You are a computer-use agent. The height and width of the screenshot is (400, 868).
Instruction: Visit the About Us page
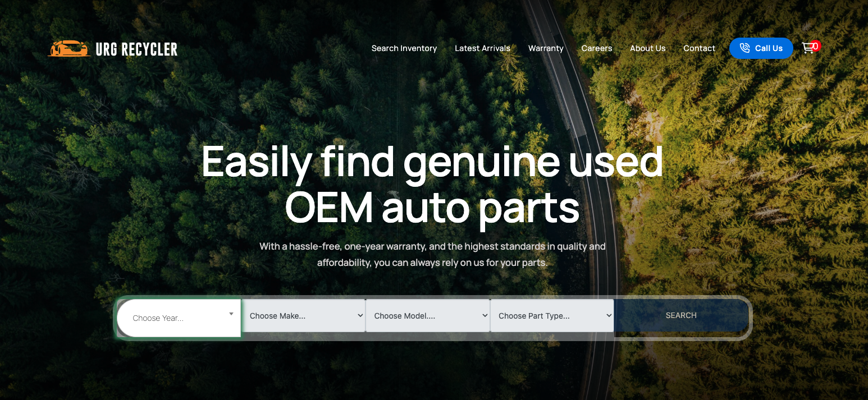[x=647, y=48]
